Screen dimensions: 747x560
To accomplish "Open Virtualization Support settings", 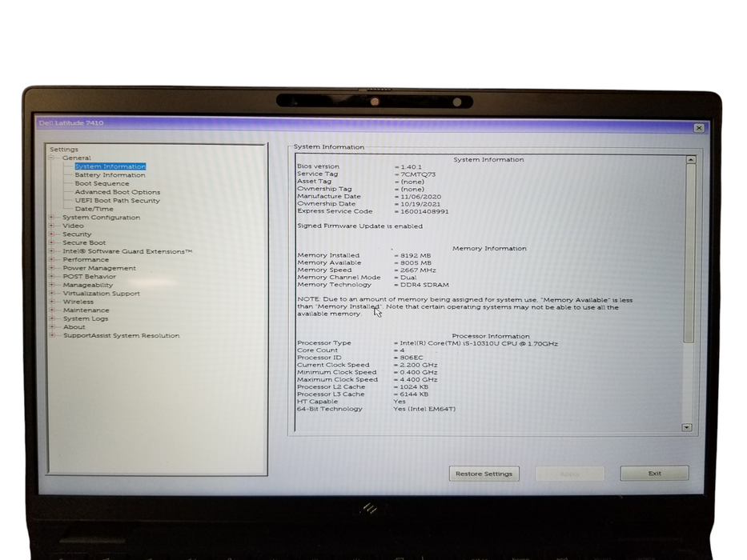I will 101,293.
